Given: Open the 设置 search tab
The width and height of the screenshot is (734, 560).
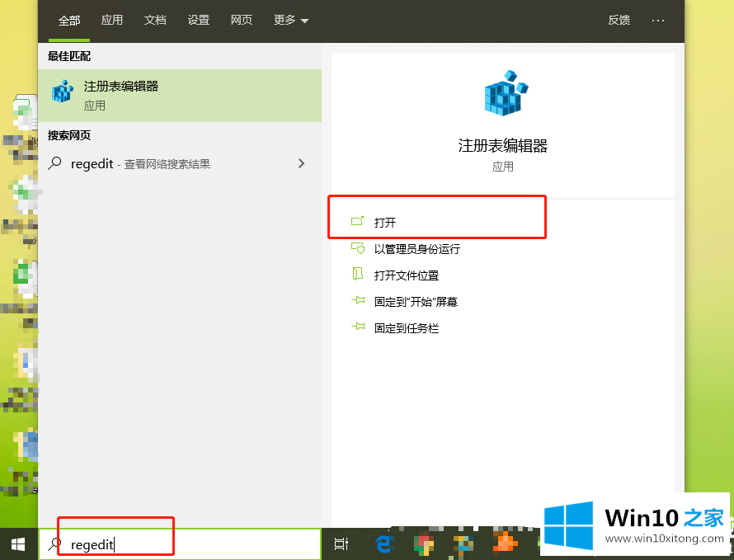Looking at the screenshot, I should coord(198,20).
